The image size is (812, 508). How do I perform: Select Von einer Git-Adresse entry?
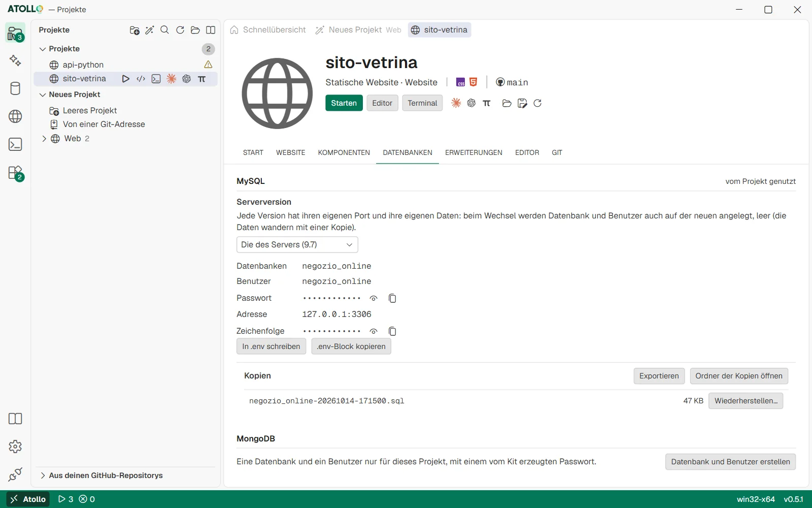point(104,124)
